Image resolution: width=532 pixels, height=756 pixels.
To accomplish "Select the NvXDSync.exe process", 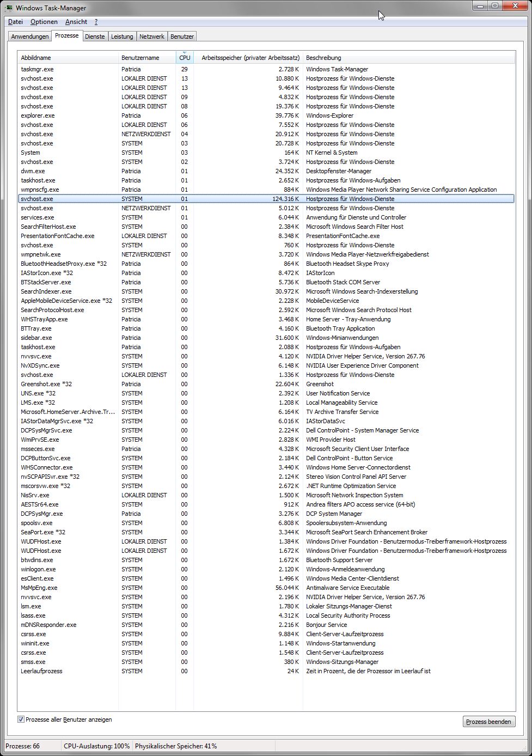I will (x=266, y=365).
